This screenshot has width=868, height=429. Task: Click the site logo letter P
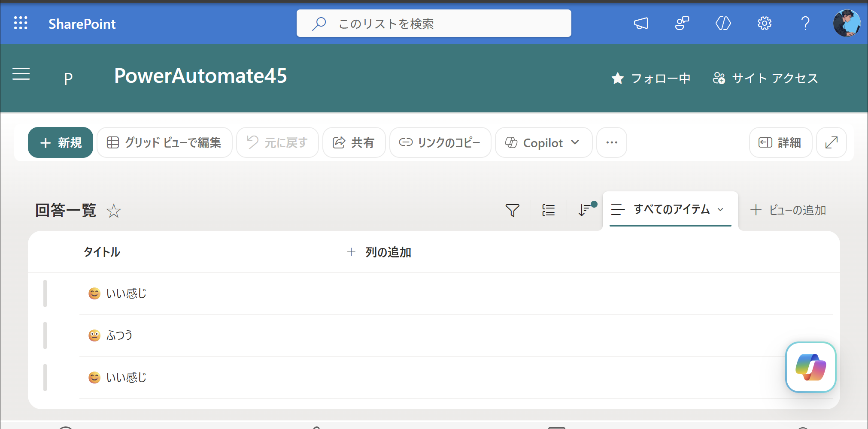68,79
